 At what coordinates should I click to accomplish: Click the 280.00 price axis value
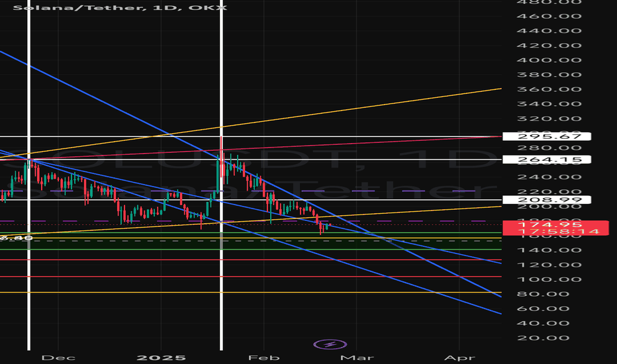[x=549, y=148]
